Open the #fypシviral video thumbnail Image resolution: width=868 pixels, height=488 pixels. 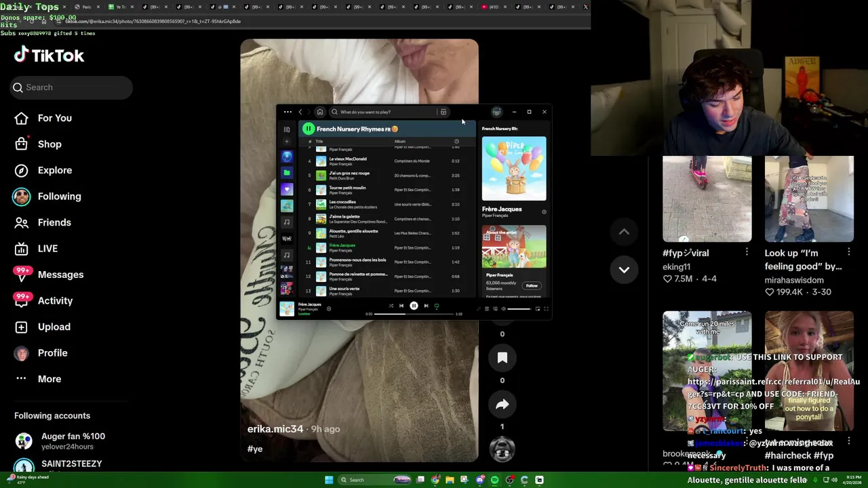707,199
